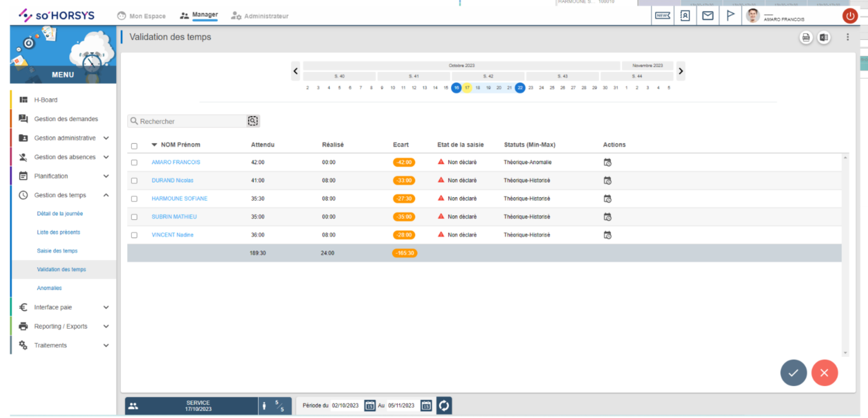Image resolution: width=868 pixels, height=418 pixels.
Task: Switch to the Mon Espace tab
Action: (142, 16)
